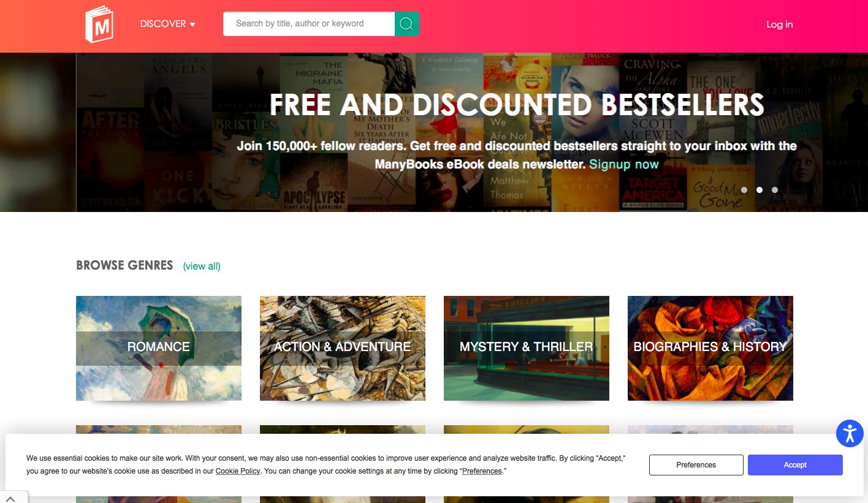The image size is (868, 503).
Task: Select the third carousel slide dot
Action: pyautogui.click(x=775, y=190)
